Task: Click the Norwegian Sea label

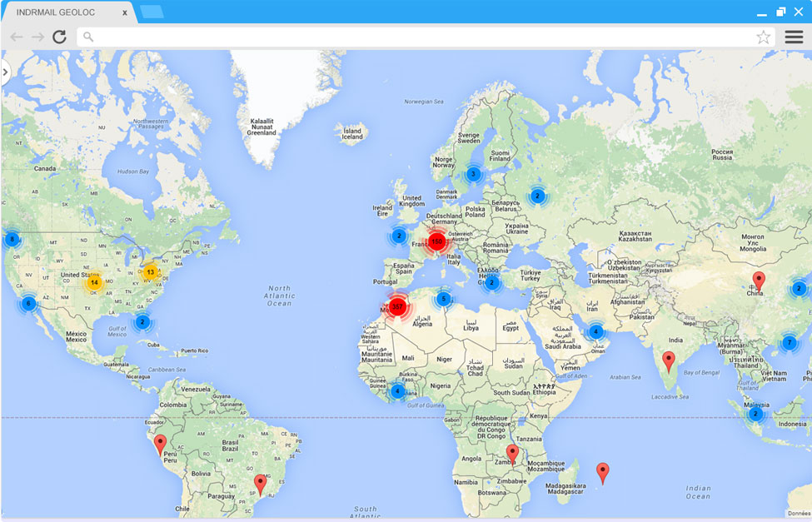Action: click(x=424, y=102)
